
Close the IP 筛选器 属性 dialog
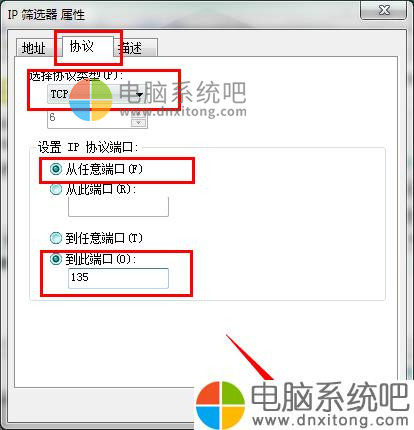384,10
